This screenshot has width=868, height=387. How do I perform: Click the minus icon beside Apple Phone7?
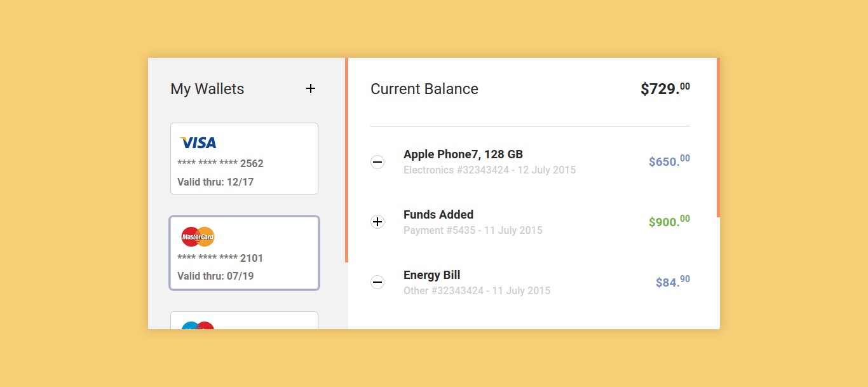pos(377,162)
